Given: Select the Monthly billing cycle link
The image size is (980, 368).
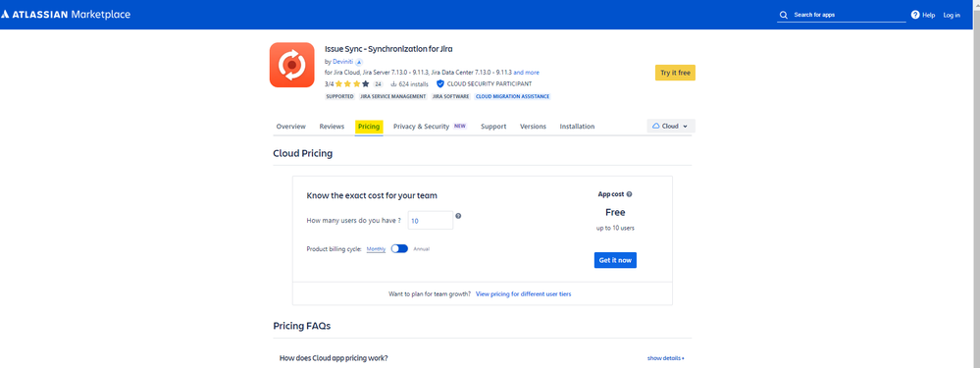Looking at the screenshot, I should 376,248.
